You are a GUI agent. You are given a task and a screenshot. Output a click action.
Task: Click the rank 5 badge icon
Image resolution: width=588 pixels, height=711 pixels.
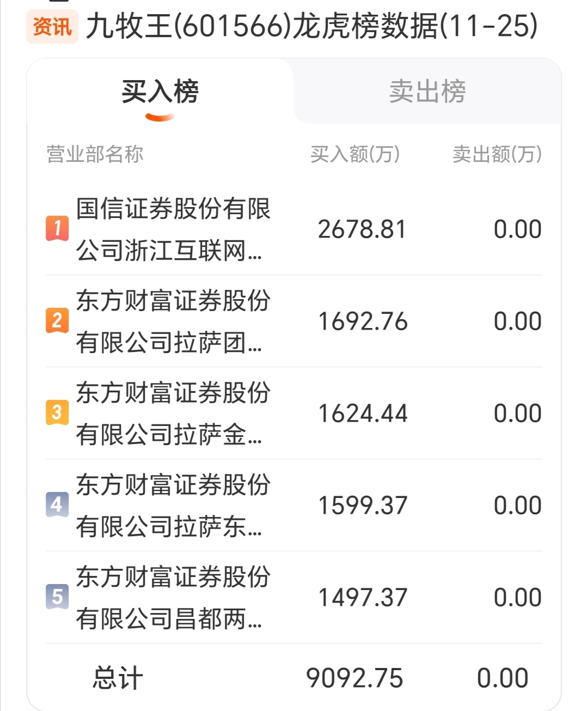tap(57, 597)
